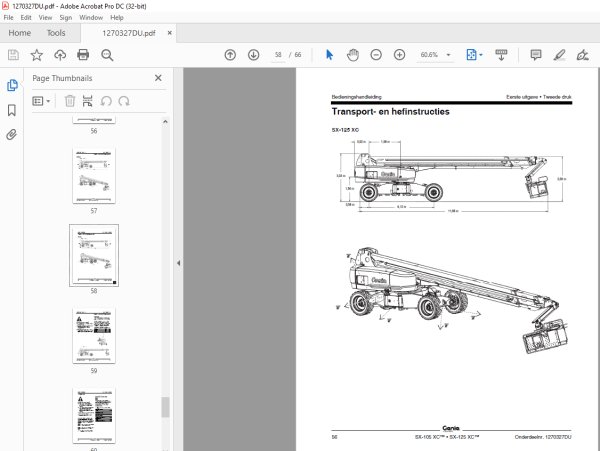The height and width of the screenshot is (451, 600).
Task: Rotate page counterclockwise
Action: pos(106,101)
